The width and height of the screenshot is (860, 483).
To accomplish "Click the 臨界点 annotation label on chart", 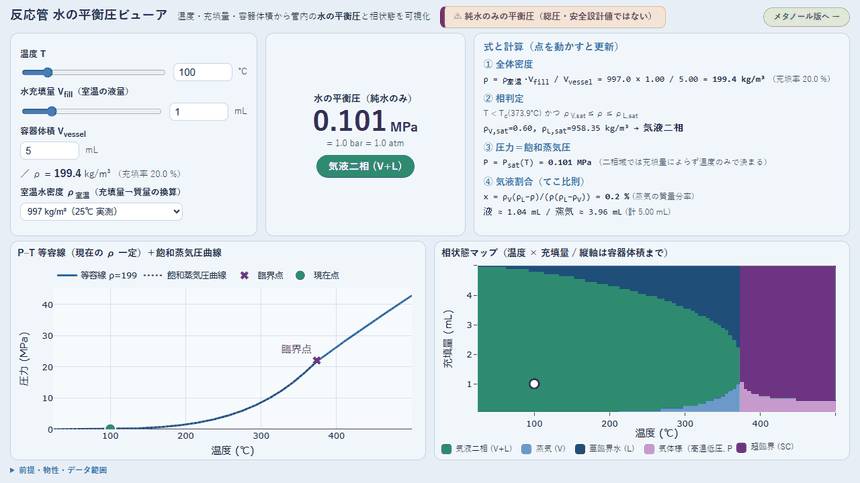I will (296, 349).
